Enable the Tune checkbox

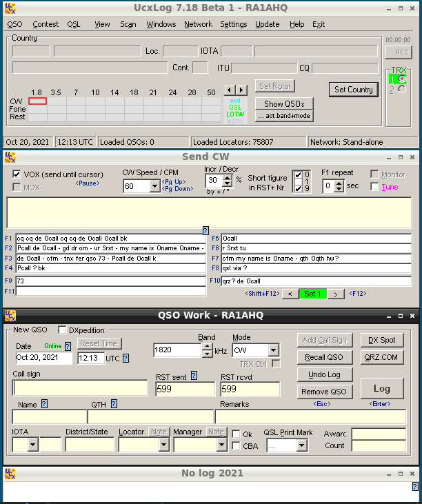374,186
